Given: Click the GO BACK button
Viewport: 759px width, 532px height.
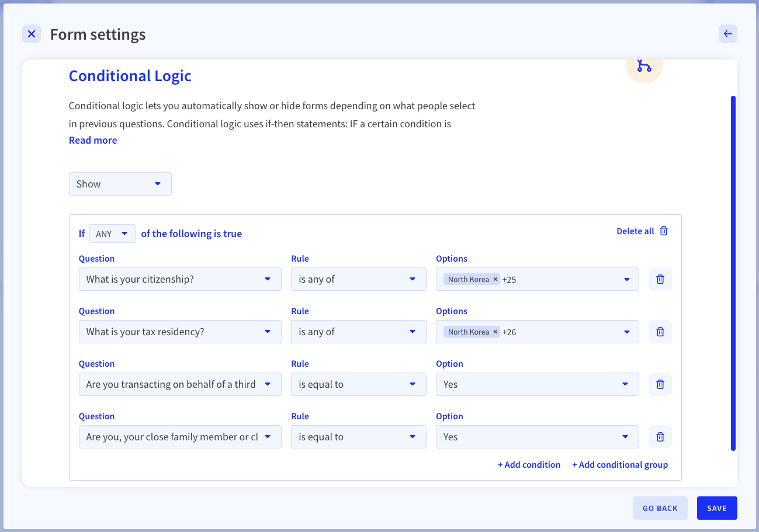Looking at the screenshot, I should tap(660, 508).
